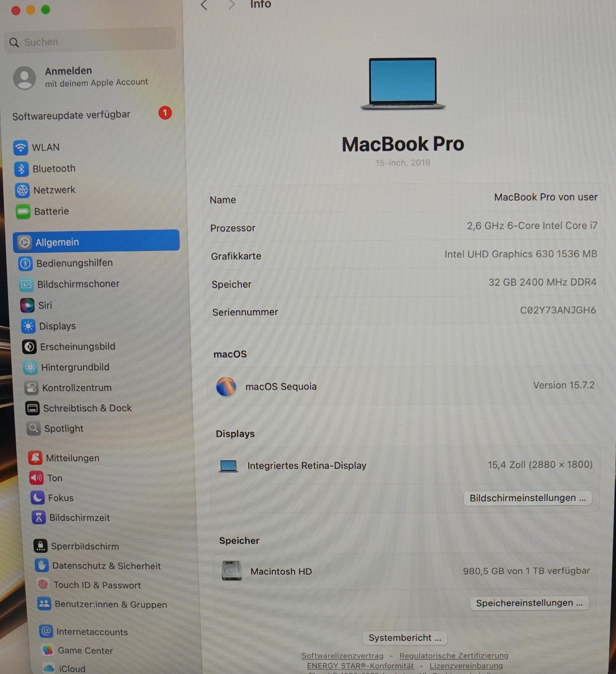This screenshot has height=674, width=616.
Task: Open the Datenschutz & Sicherheit hand icon
Action: (42, 565)
